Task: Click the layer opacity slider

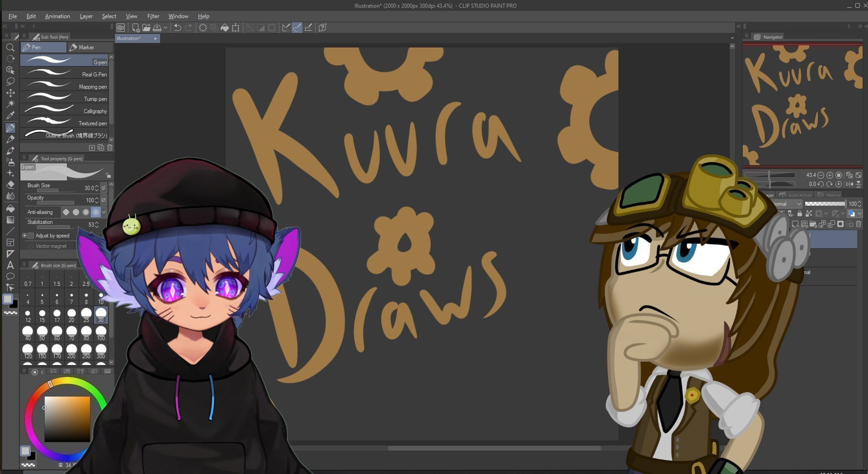Action: [825, 204]
